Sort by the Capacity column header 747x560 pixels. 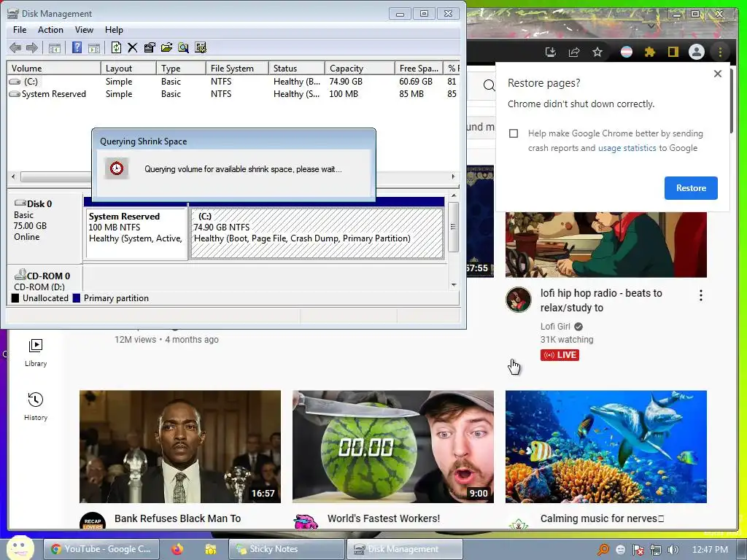pos(360,68)
